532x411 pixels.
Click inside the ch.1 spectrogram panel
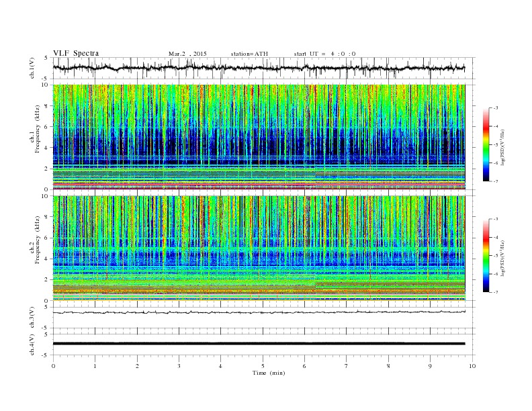click(259, 137)
